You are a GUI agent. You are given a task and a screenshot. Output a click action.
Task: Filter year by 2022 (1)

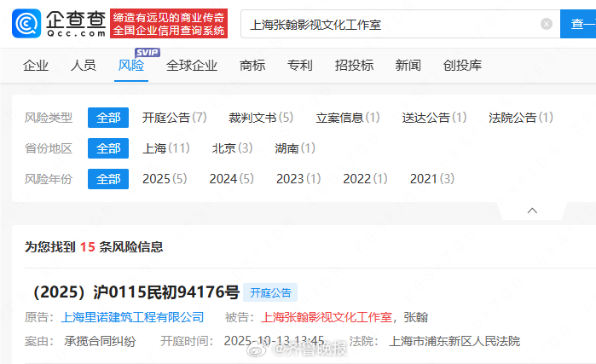click(x=365, y=179)
